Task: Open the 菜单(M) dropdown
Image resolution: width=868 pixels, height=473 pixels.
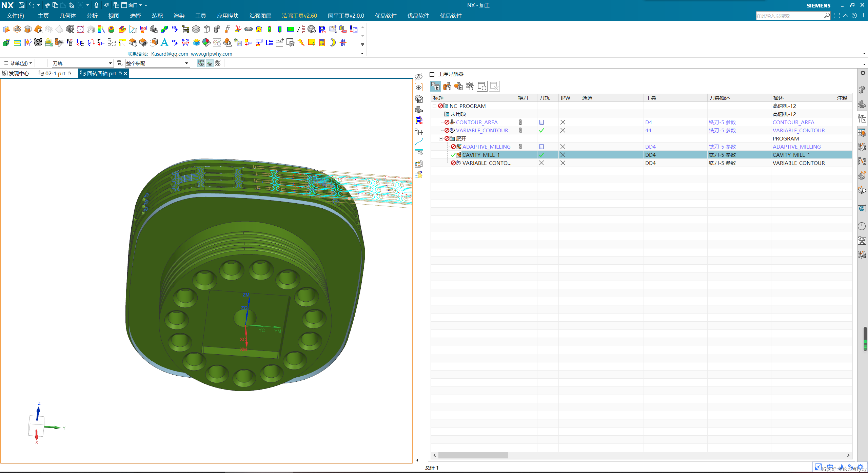Action: click(18, 63)
